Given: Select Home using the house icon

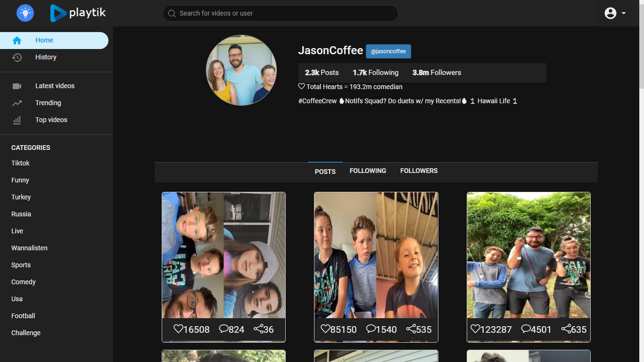Looking at the screenshot, I should click(x=17, y=40).
